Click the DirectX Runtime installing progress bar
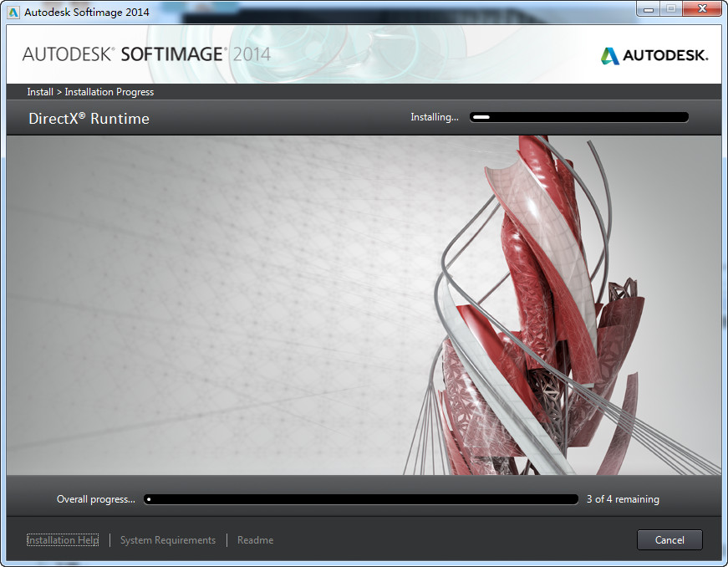 click(578, 117)
